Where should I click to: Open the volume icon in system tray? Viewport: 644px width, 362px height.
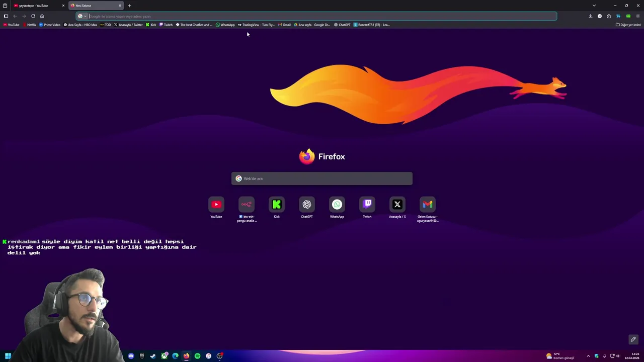pyautogui.click(x=618, y=356)
